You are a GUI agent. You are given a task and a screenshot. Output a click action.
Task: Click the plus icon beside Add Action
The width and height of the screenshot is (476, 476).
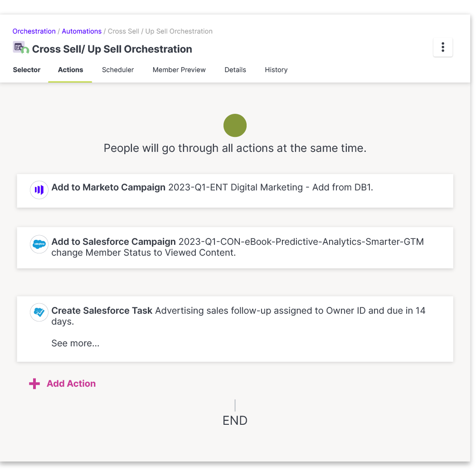tap(34, 384)
